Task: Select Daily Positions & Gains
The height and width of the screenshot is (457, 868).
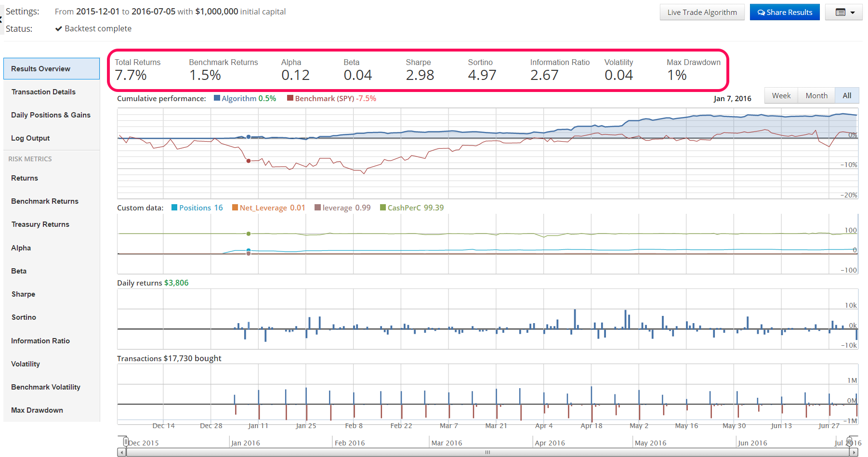Action: click(51, 115)
